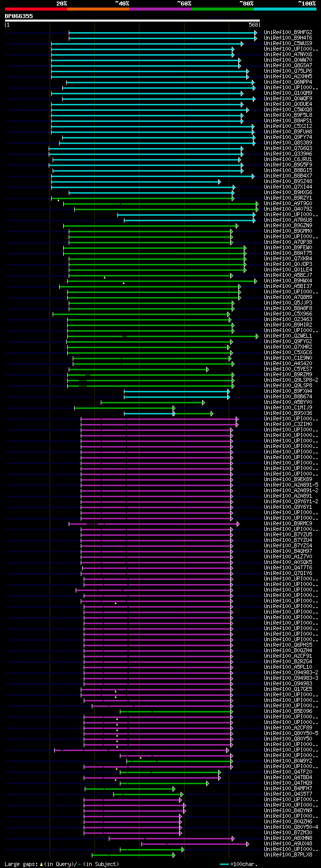Viewport: 321px width, 868px height.
Task: Select the UniRef100_B9HWX4 entry
Action: (288, 280)
